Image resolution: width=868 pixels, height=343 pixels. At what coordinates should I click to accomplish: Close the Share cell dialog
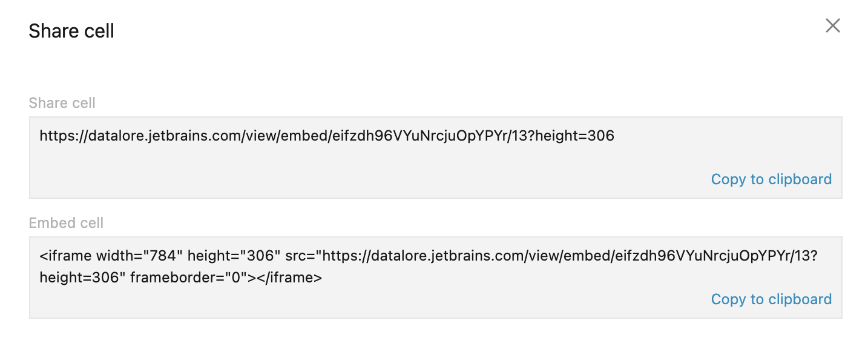click(x=833, y=26)
